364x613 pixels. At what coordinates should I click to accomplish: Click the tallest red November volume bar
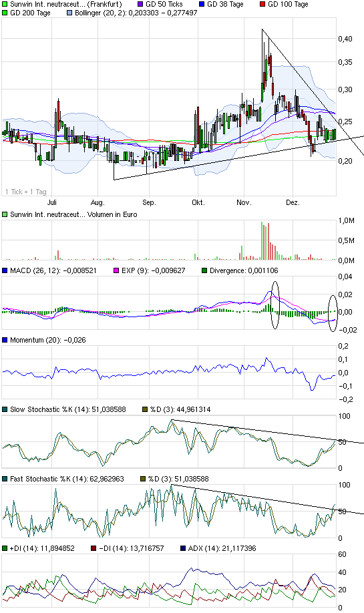pyautogui.click(x=268, y=241)
